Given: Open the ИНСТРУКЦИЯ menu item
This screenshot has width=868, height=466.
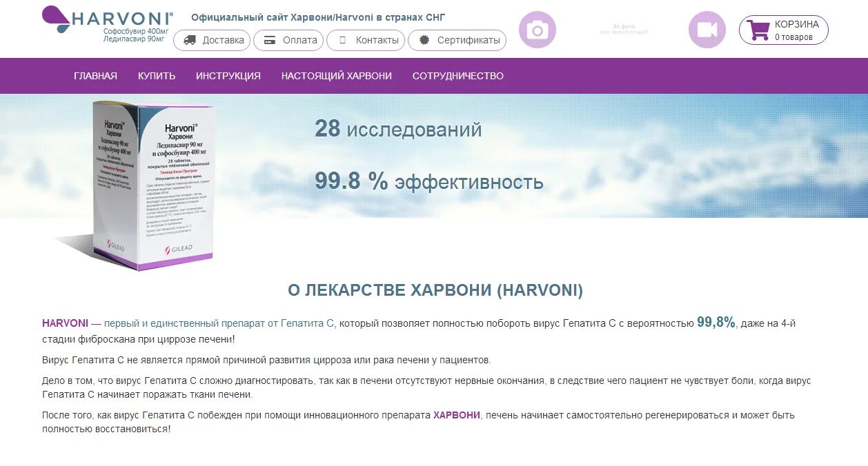Looking at the screenshot, I should pos(228,76).
